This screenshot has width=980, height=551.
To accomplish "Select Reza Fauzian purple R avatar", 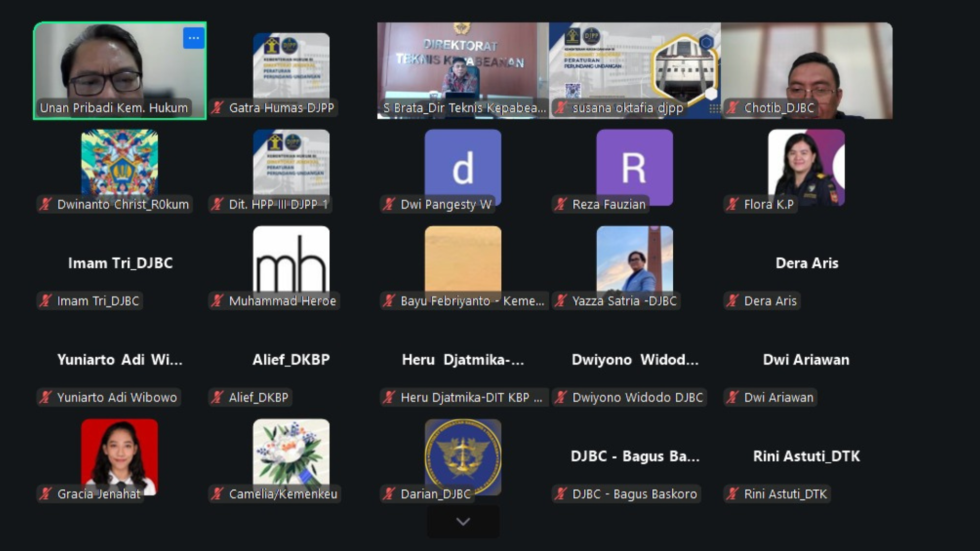I will point(634,166).
